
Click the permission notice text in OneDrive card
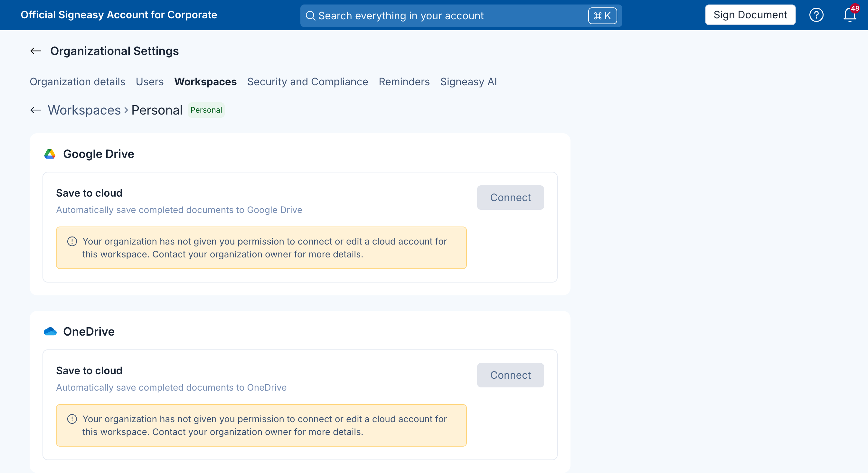tap(265, 425)
